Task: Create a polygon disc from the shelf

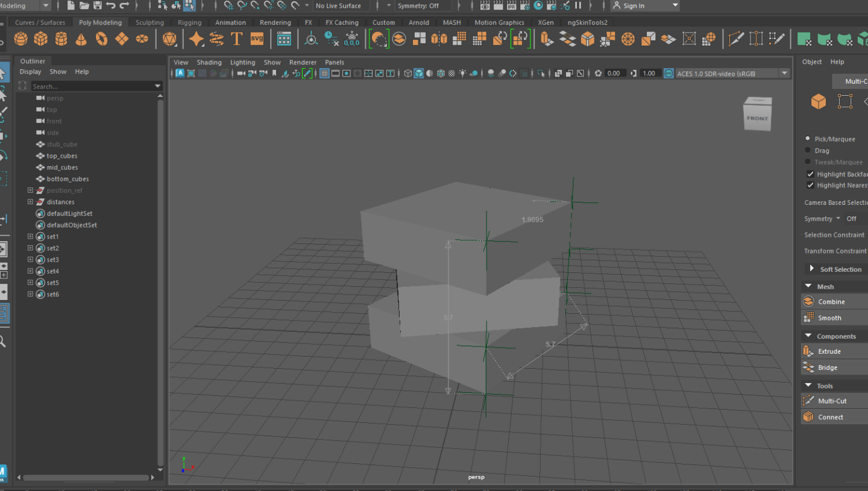Action: (x=142, y=39)
